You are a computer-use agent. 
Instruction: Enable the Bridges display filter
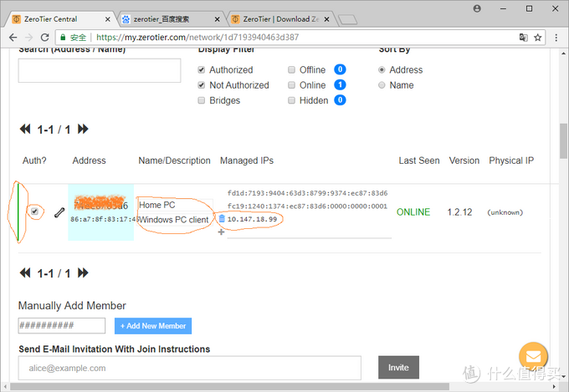pyautogui.click(x=202, y=100)
